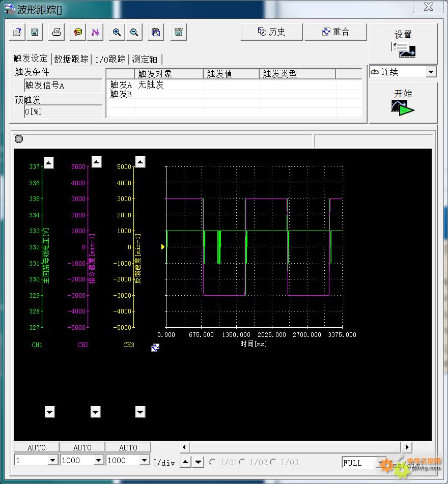Save the trace using the floppy disk icon

(x=35, y=32)
